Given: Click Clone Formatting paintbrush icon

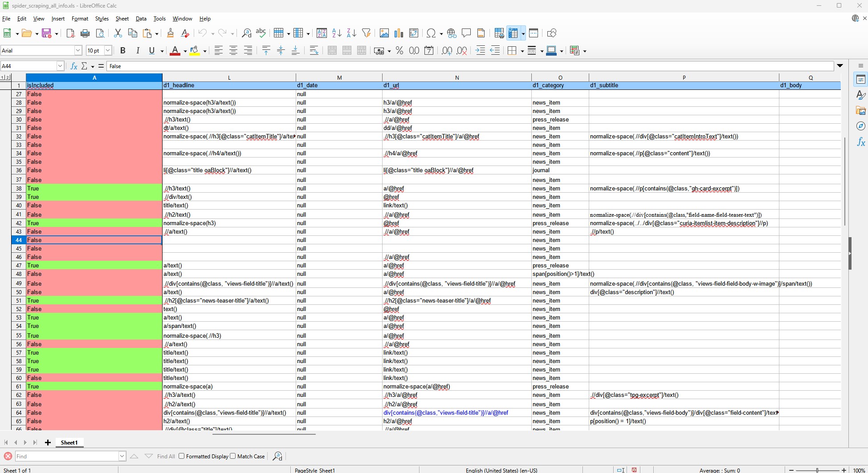Looking at the screenshot, I should click(170, 33).
